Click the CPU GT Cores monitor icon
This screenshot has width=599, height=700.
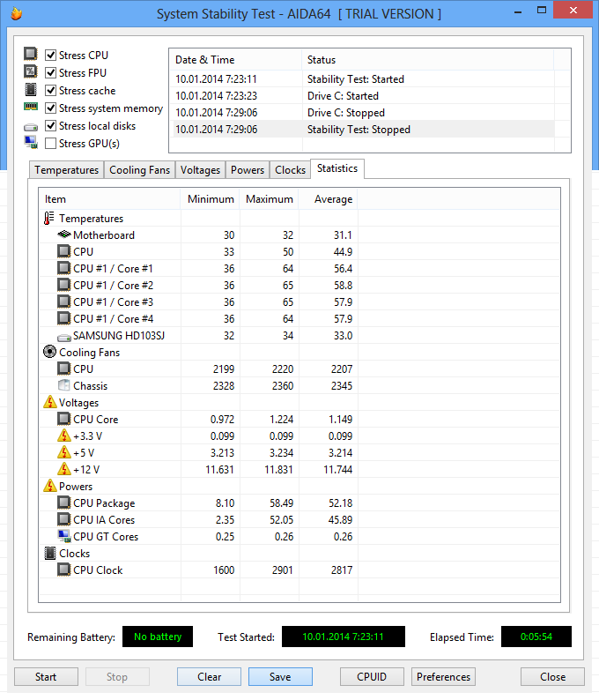(x=63, y=537)
